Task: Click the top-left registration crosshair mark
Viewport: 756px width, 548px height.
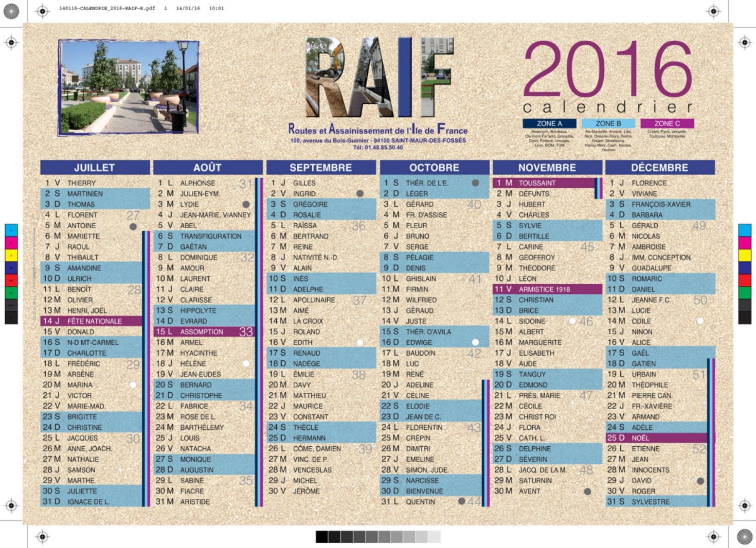Action: pos(42,11)
